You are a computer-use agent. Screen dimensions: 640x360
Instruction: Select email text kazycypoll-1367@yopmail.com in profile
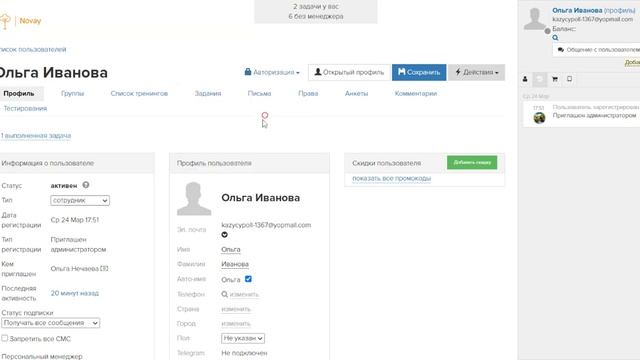coord(266,225)
